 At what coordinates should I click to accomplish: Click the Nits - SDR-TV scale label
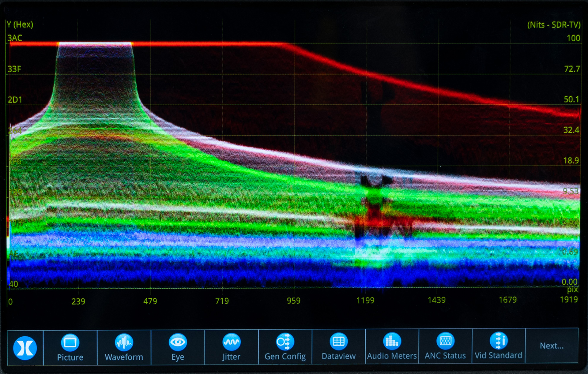[554, 25]
